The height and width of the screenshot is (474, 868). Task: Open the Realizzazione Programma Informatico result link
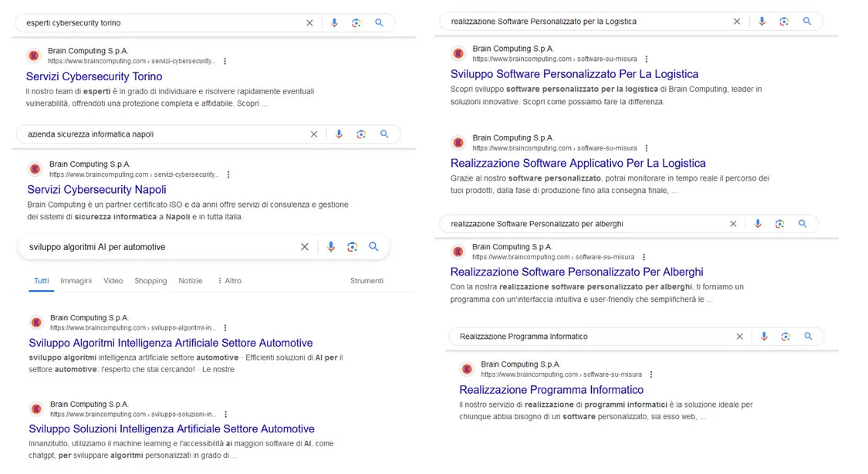tap(552, 391)
